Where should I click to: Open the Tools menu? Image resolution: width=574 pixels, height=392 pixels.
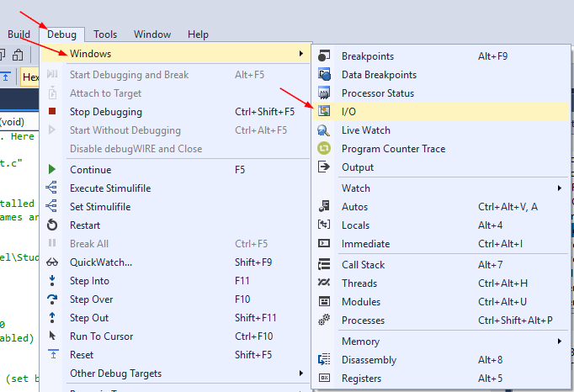click(105, 34)
